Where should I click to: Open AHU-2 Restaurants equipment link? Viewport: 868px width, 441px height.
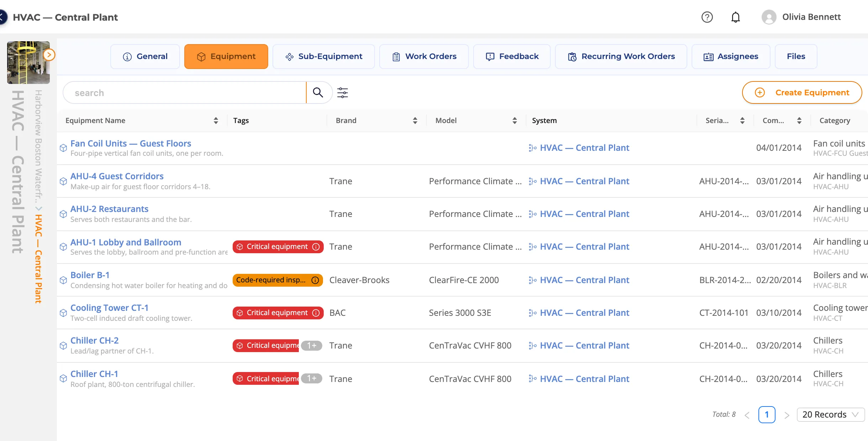click(x=110, y=209)
